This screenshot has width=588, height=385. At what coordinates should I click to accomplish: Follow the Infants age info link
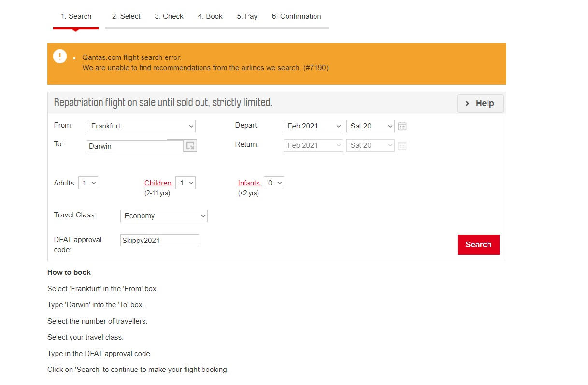click(249, 183)
